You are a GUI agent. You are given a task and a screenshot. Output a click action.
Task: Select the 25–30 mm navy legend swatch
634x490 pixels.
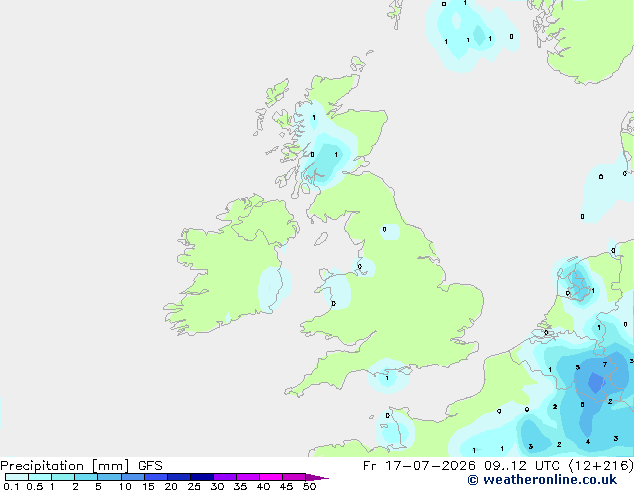point(201,477)
